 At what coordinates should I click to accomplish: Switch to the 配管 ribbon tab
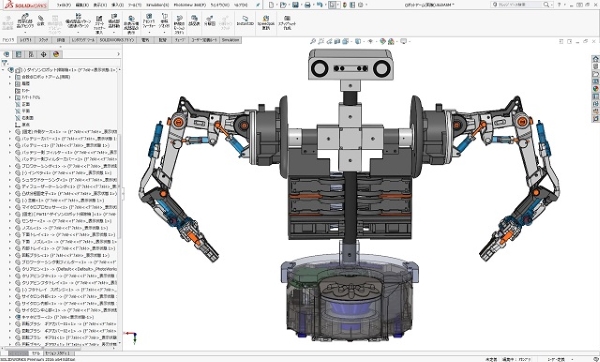pyautogui.click(x=163, y=40)
